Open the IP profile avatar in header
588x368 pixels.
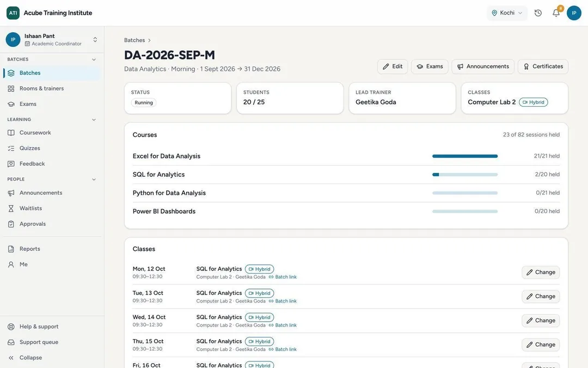574,13
